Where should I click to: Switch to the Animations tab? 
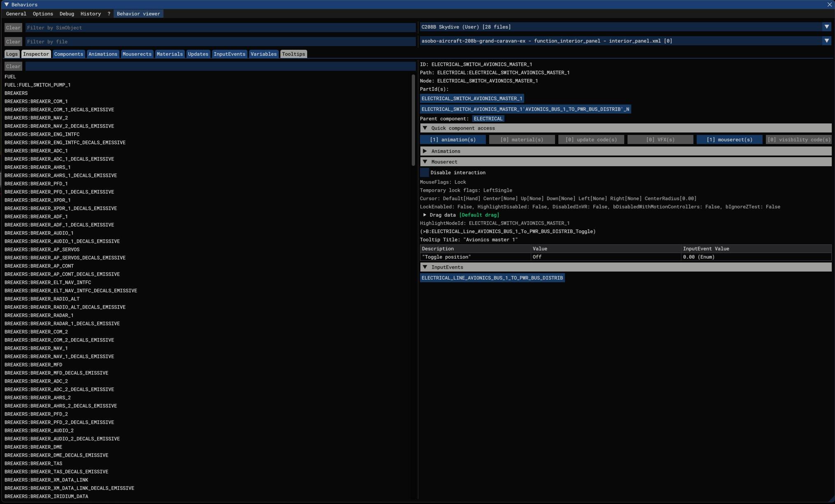click(103, 54)
